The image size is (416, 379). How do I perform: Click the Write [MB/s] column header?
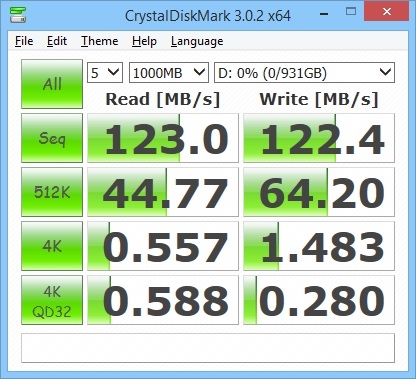[319, 99]
